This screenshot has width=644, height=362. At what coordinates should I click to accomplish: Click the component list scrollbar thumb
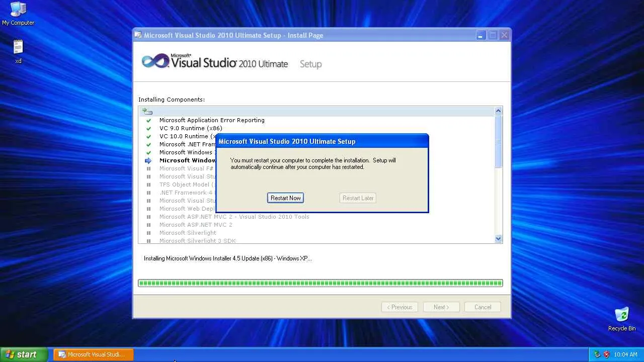coord(498,141)
